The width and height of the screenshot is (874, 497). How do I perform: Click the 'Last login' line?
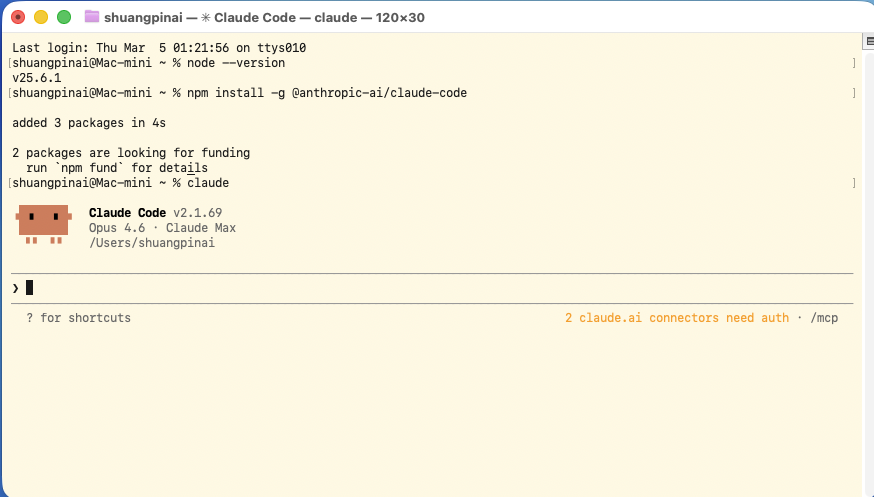point(159,48)
